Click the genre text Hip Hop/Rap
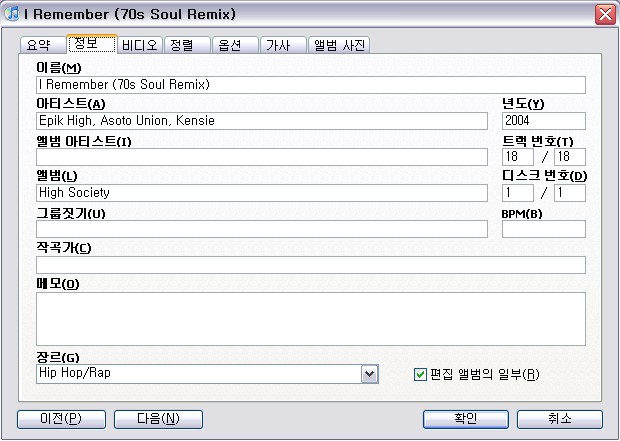The image size is (620, 441). click(x=75, y=373)
